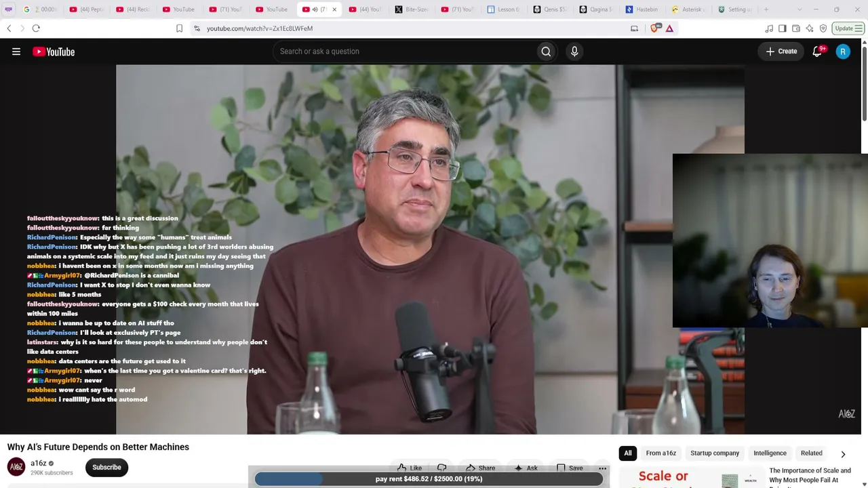Click the video player to pause
Screen dimensions: 868x488
tap(430, 249)
